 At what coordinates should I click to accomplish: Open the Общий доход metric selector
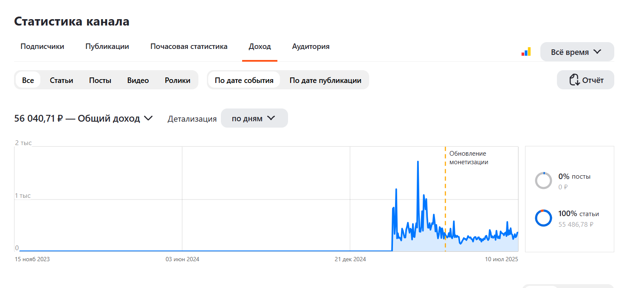84,119
